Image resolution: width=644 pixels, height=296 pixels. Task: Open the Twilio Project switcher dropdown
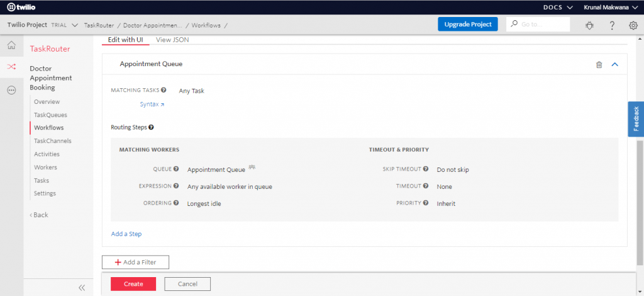[x=43, y=25]
